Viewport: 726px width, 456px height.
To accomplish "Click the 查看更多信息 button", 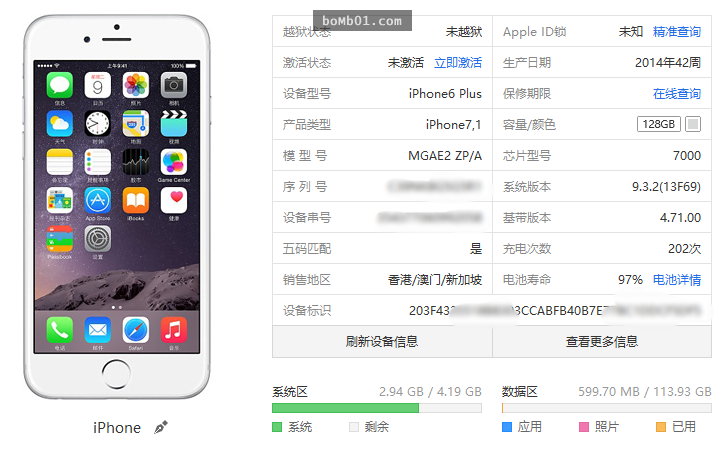I will 602,342.
